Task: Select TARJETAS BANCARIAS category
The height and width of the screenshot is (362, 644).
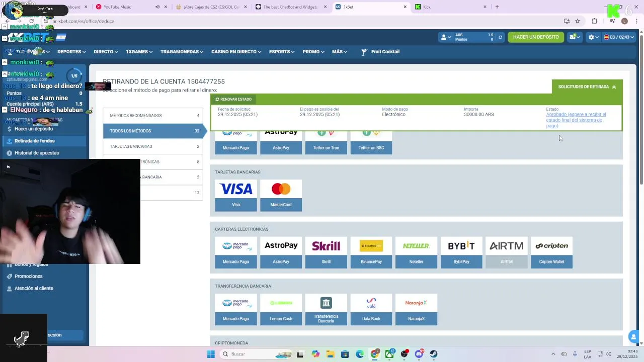Action: coord(153,146)
